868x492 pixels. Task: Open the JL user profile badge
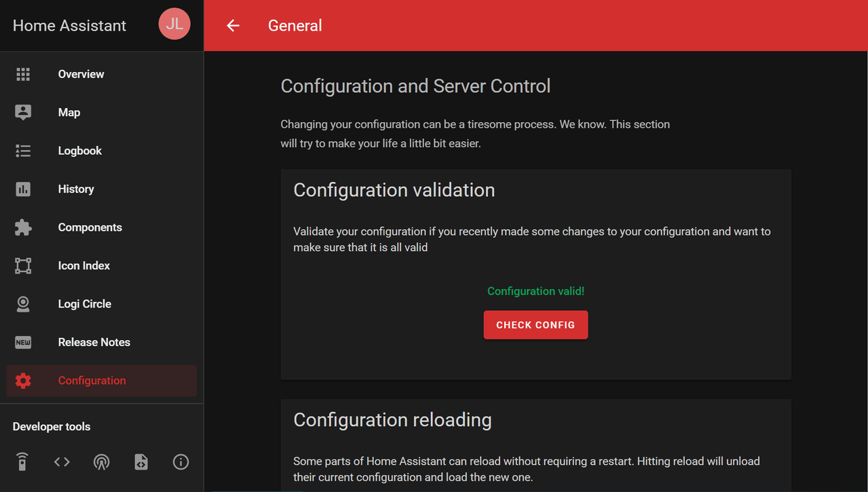(x=174, y=24)
